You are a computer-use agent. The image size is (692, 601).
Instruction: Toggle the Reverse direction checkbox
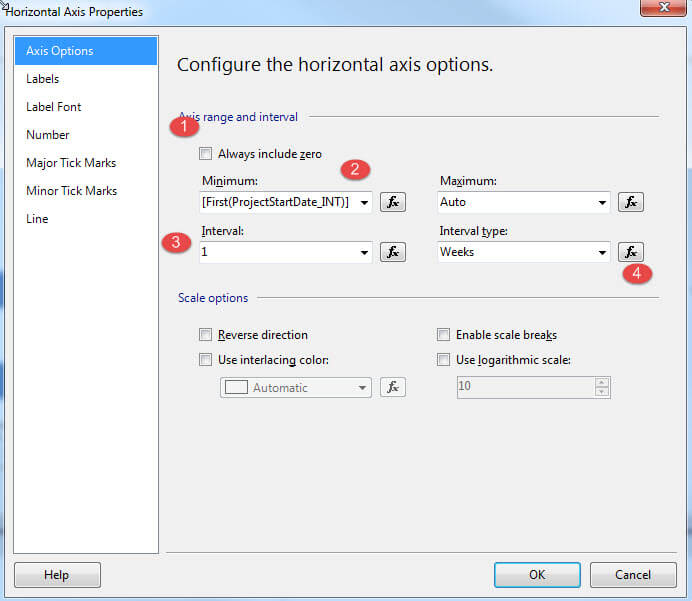coord(206,335)
